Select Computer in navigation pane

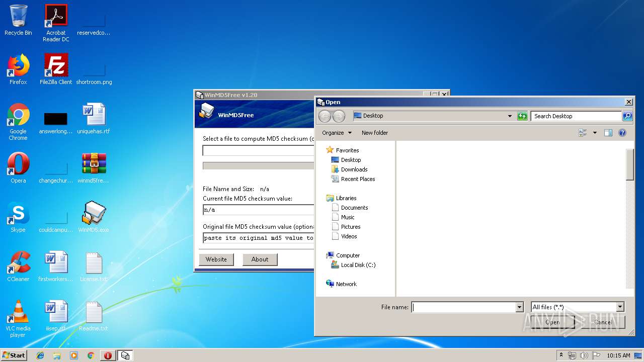tap(348, 255)
